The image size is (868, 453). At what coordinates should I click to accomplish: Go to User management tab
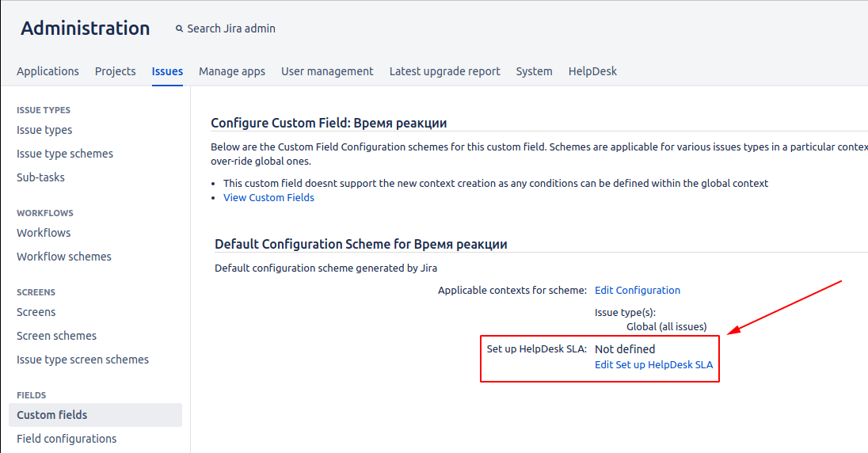[327, 71]
